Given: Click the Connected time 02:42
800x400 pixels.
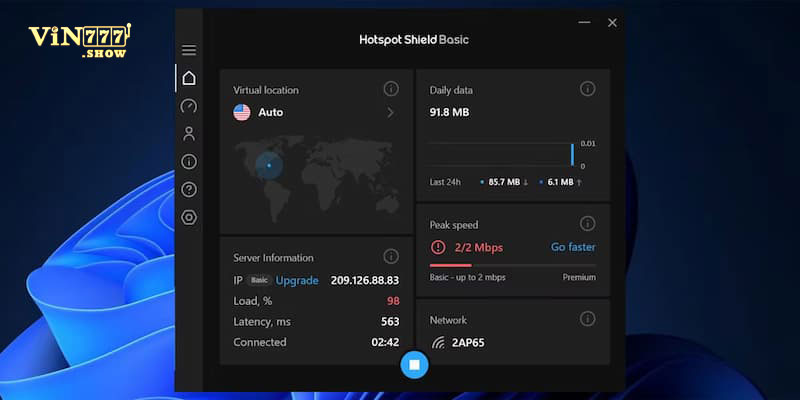Looking at the screenshot, I should pos(385,342).
